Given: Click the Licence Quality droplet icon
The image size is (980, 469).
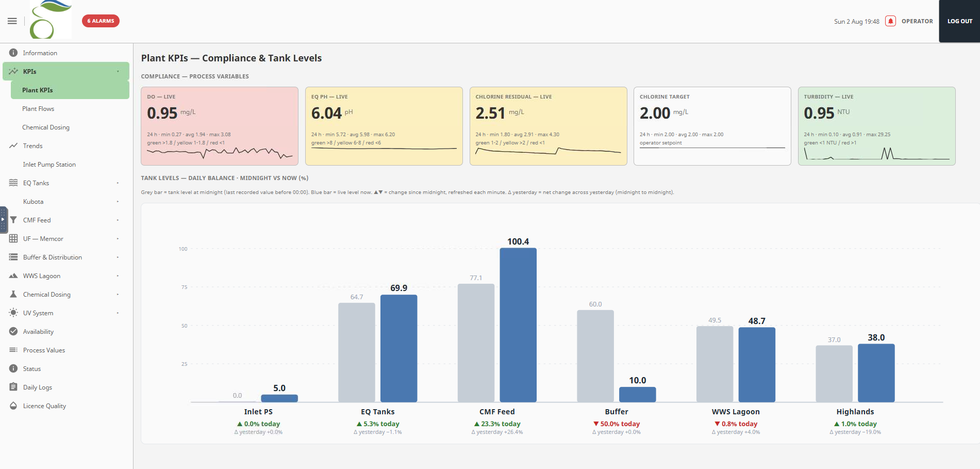Looking at the screenshot, I should click(x=13, y=406).
